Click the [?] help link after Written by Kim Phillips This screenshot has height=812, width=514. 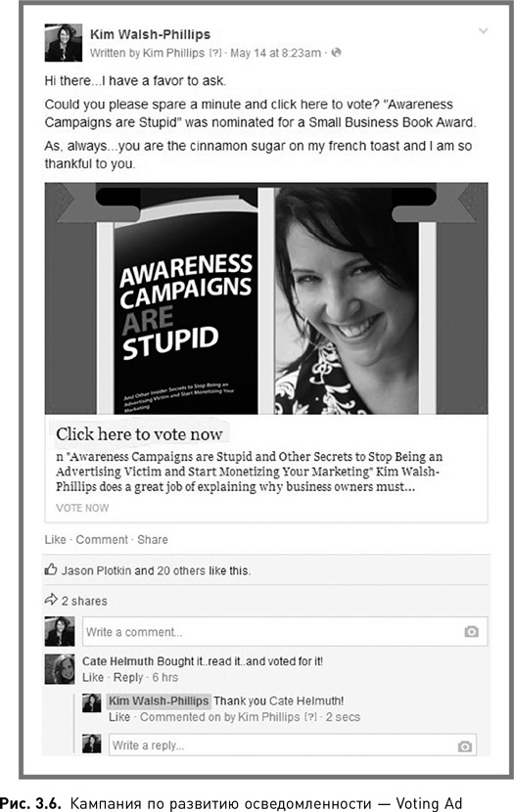click(x=215, y=53)
